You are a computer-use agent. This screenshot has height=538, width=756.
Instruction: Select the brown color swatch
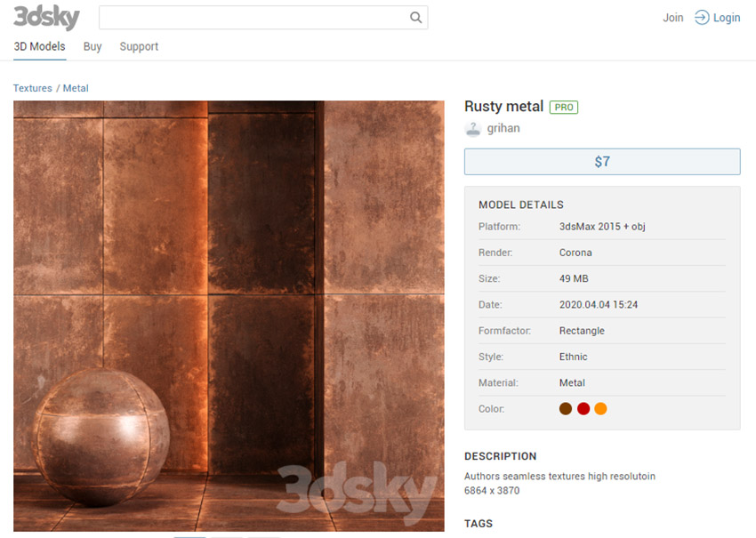[566, 409]
